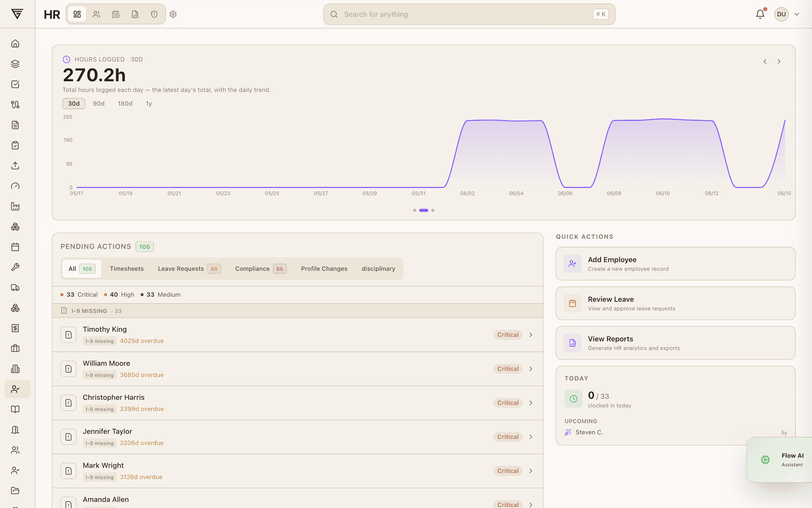Open the checkbox tasks sidebar icon
The image size is (812, 508).
[x=15, y=84]
